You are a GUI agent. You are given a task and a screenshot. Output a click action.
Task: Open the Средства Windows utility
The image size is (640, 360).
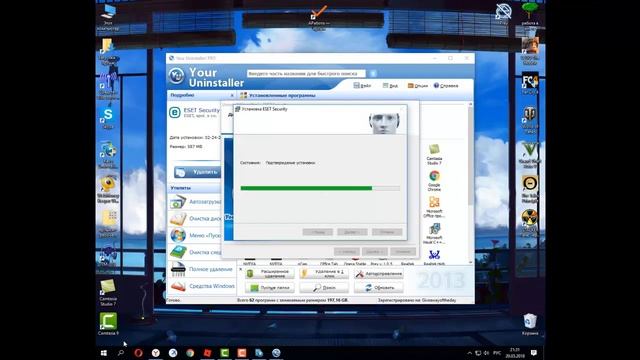pos(202,286)
